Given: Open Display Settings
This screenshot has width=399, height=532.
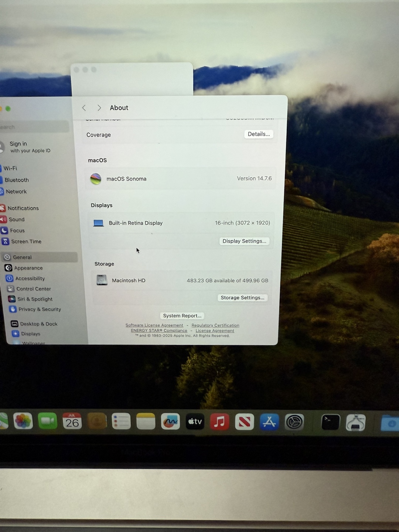Looking at the screenshot, I should point(244,241).
